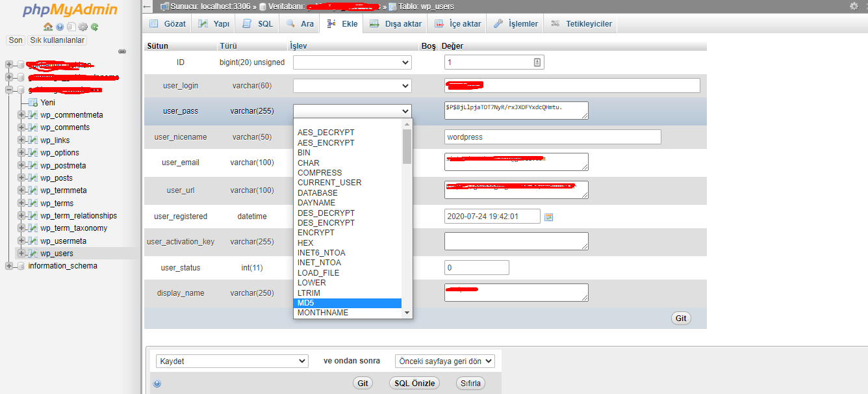Click Git button next to SQL Önizle
868x394 pixels.
(x=363, y=384)
